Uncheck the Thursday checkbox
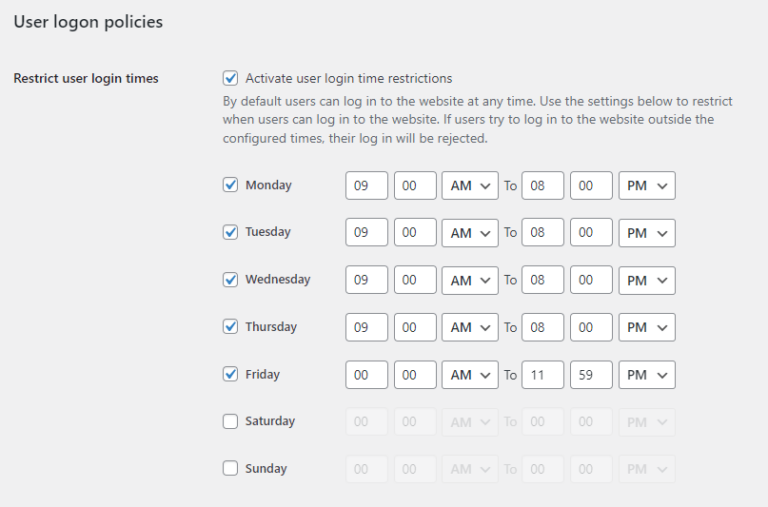 (230, 326)
